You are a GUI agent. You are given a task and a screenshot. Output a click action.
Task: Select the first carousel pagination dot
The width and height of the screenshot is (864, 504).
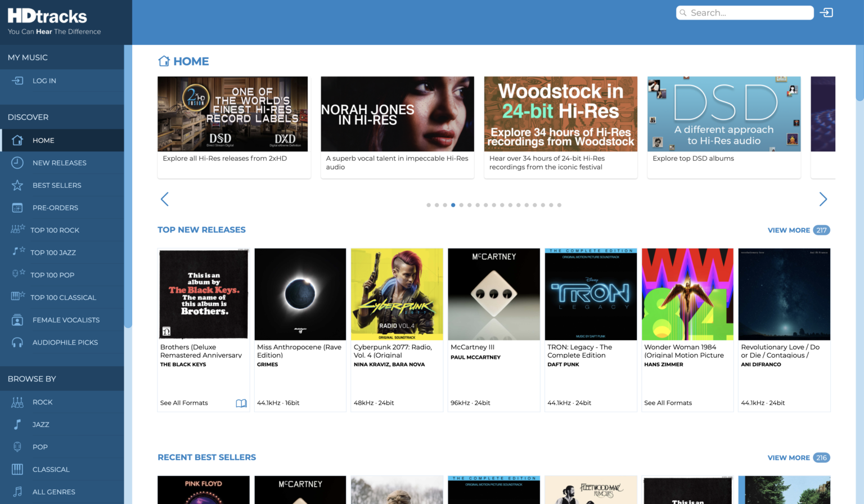(429, 205)
